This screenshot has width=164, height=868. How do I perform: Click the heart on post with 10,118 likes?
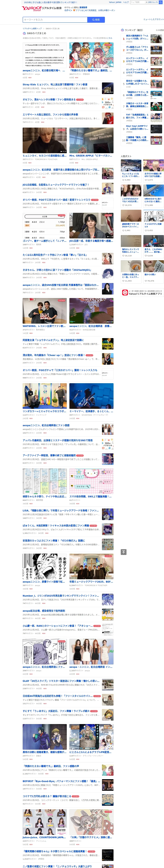(123, 256)
